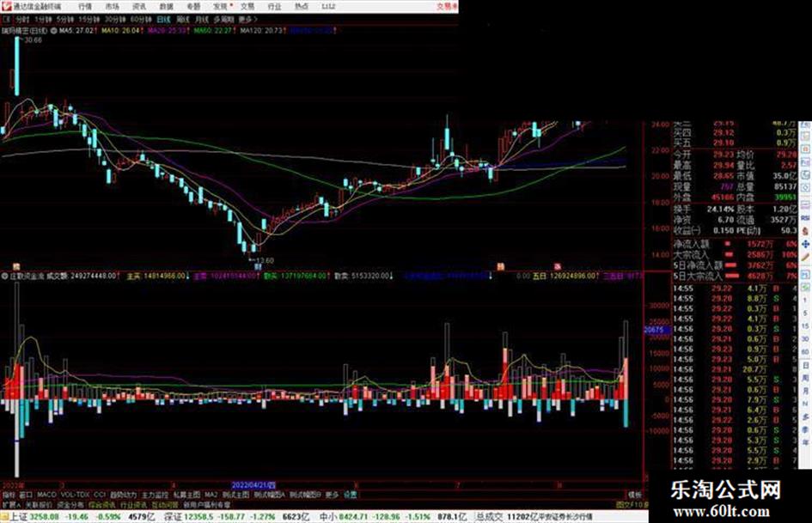Switch indicator to CCI
812x523 pixels.
tap(100, 495)
